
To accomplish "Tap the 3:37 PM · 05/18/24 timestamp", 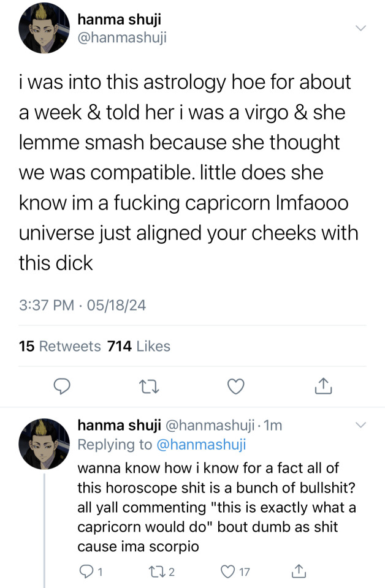I will pyautogui.click(x=82, y=304).
